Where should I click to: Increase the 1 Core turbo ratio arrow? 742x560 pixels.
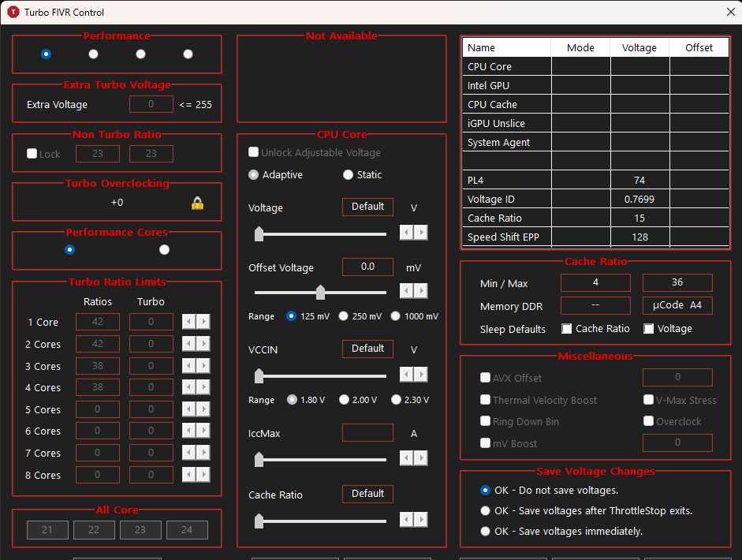pos(203,322)
